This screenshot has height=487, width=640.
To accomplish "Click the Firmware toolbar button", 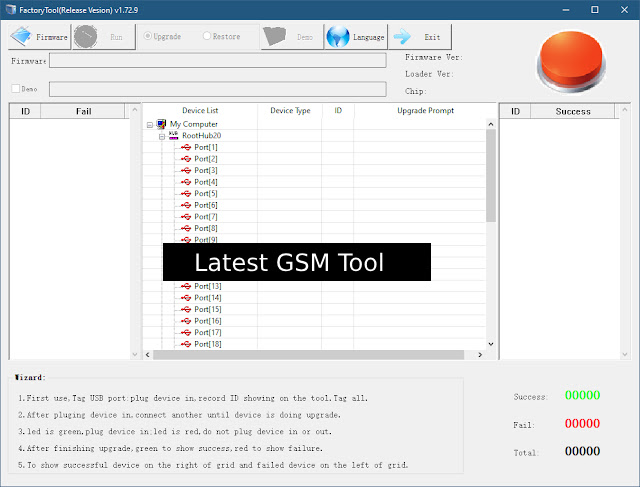I will point(40,37).
